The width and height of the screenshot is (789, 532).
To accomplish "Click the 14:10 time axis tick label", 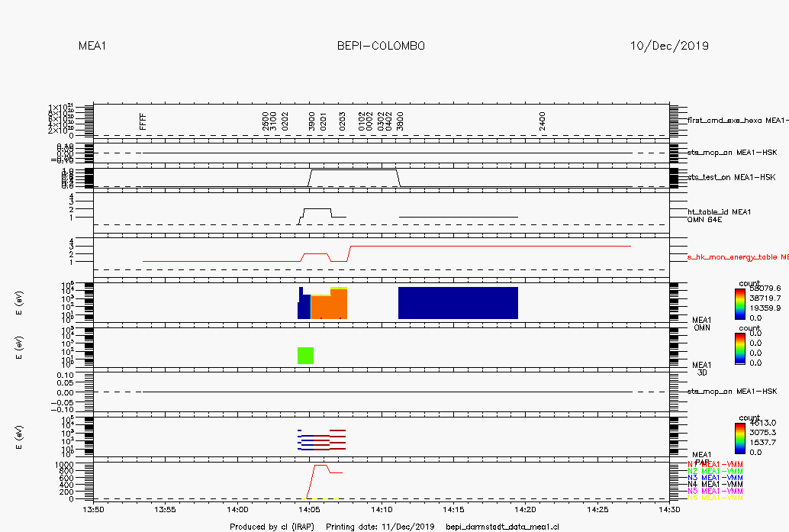I will (382, 509).
